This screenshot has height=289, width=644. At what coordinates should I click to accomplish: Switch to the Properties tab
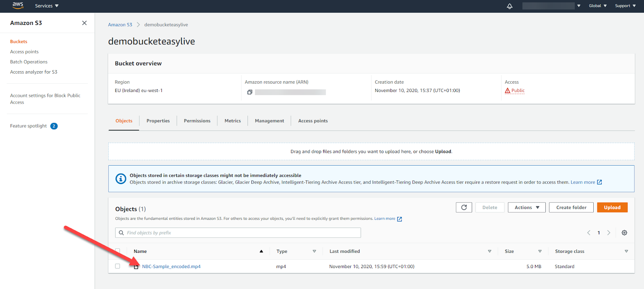pos(158,121)
